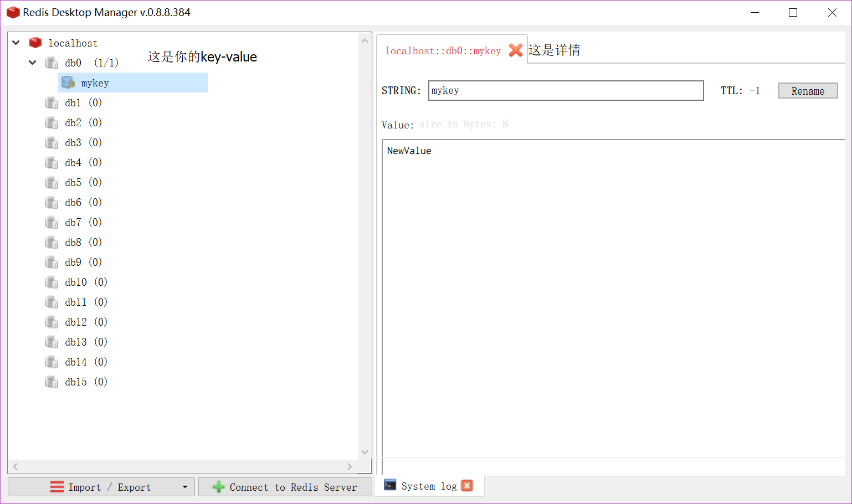Screen dimensions: 852x504
Task: Select the db9 (0) database row
Action: click(83, 262)
